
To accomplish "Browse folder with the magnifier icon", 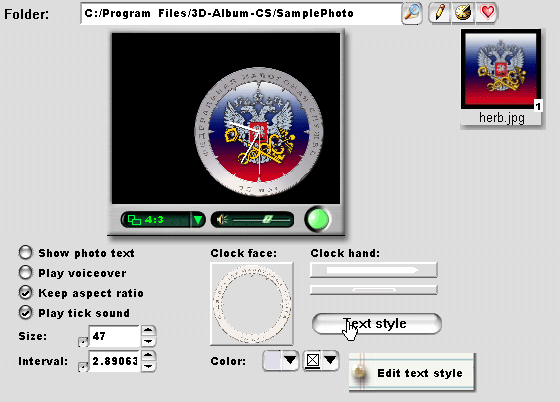I will click(412, 13).
